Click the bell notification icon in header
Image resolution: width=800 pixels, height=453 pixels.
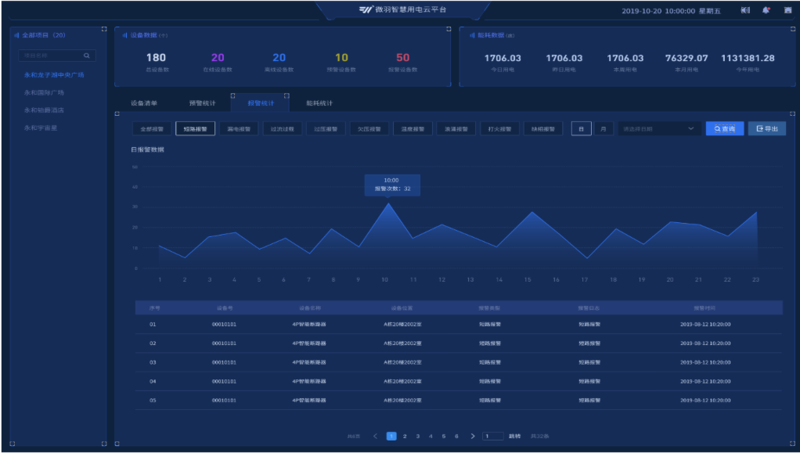[x=766, y=10]
